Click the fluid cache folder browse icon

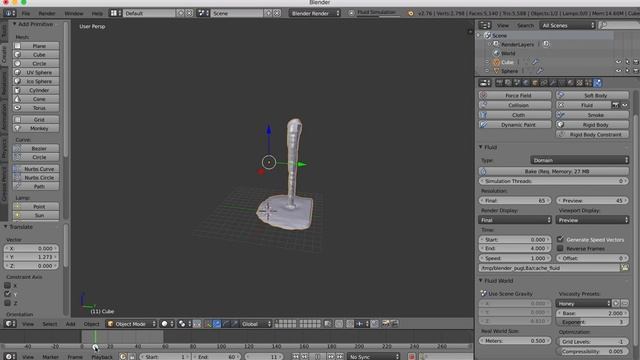[624, 268]
